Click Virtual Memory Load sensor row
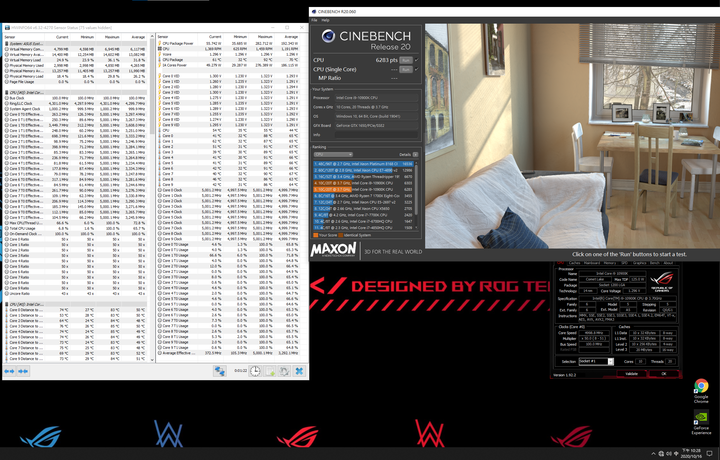Image resolution: width=720 pixels, height=460 pixels. coord(76,60)
